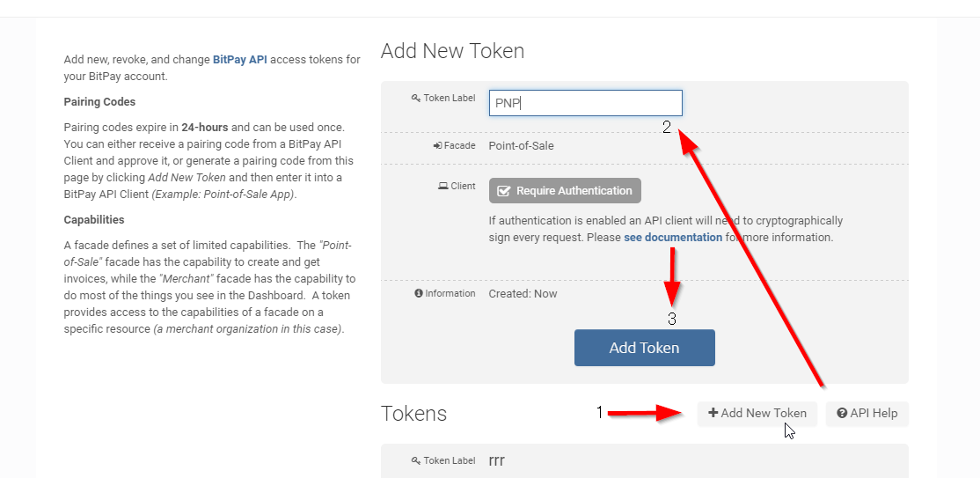Click the Add New Token heading
980x478 pixels.
452,51
